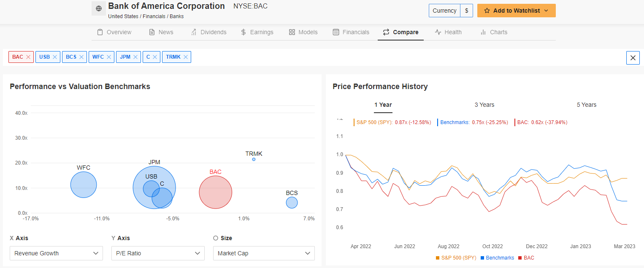Click the News document icon
The height and width of the screenshot is (268, 644).
(x=152, y=32)
